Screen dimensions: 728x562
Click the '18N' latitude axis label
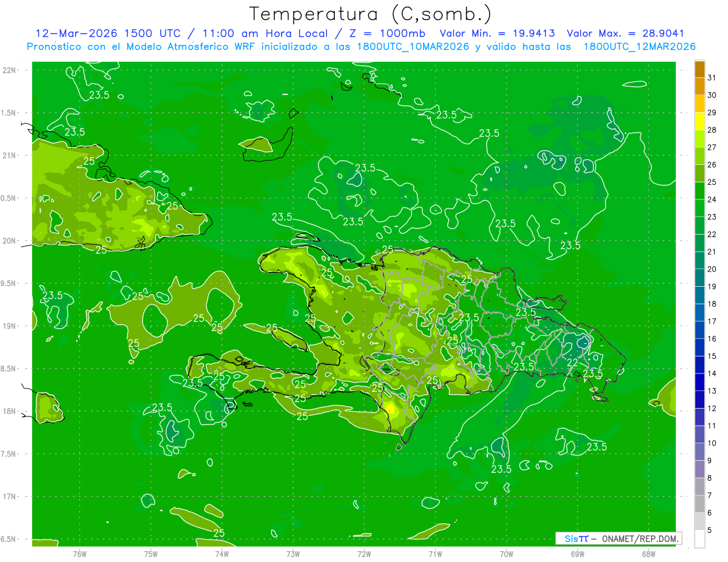click(8, 411)
